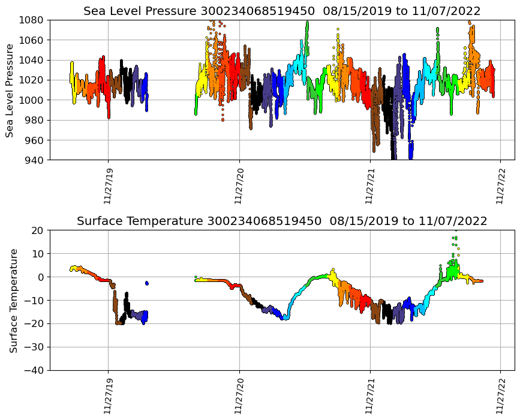
Task: Click the 940 tick on pressure y-axis
Action: tap(34, 160)
